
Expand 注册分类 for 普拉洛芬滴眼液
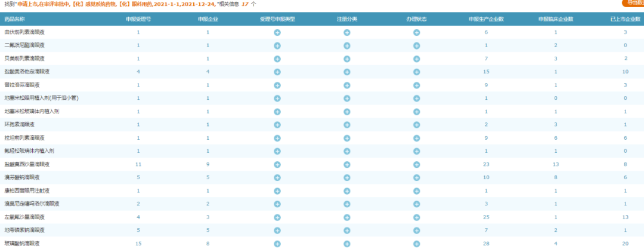tap(347, 85)
